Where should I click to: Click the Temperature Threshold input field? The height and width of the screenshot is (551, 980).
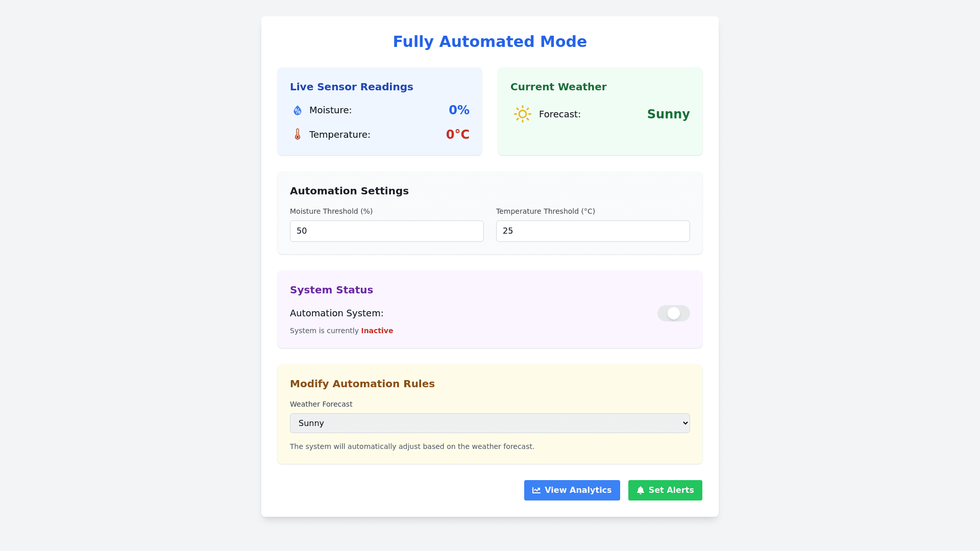point(593,231)
